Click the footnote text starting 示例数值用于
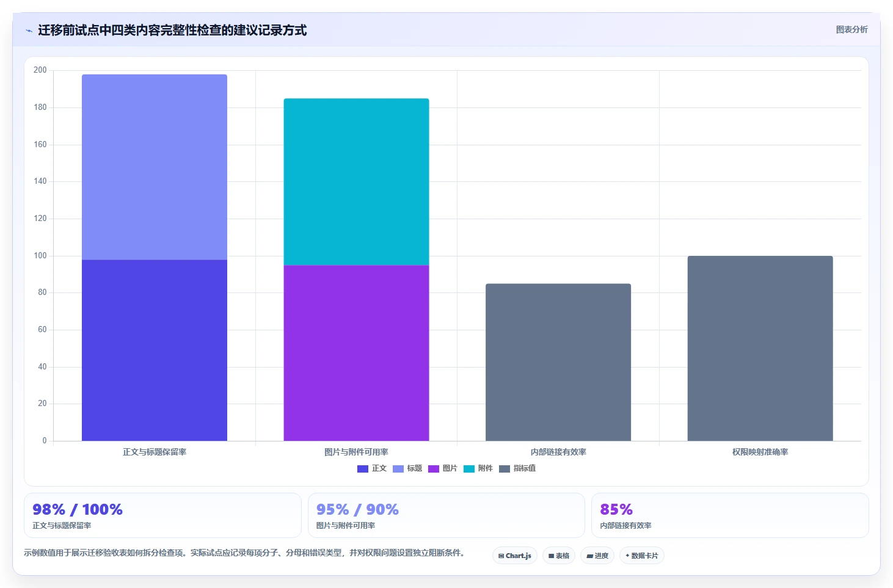The width and height of the screenshot is (893, 588). (246, 553)
